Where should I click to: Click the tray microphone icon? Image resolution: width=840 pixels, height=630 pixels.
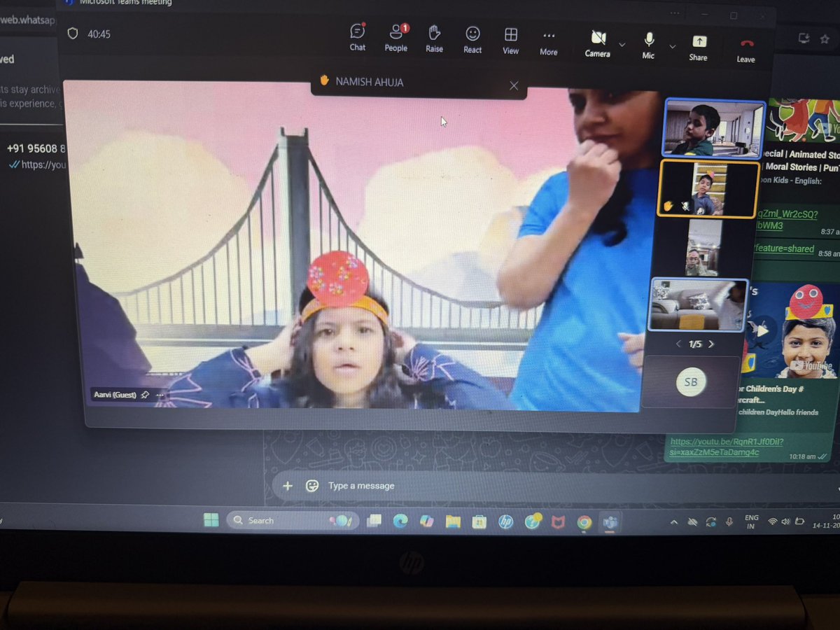tap(729, 522)
